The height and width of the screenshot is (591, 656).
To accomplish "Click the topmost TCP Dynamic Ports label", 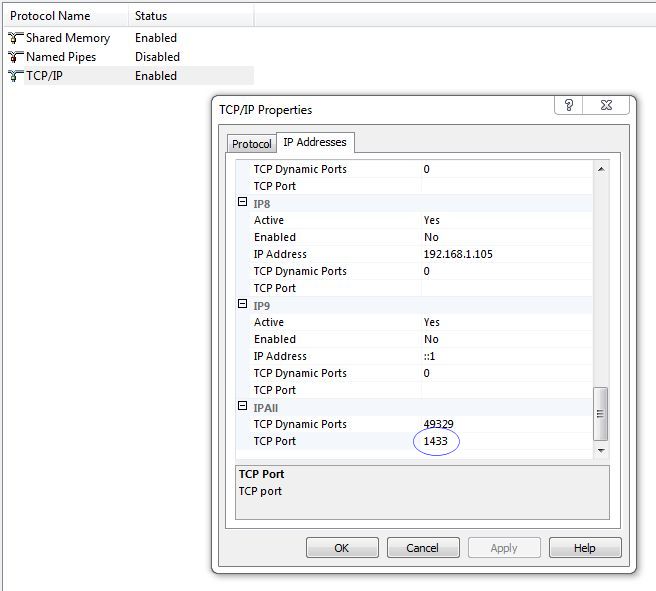I will tap(300, 169).
